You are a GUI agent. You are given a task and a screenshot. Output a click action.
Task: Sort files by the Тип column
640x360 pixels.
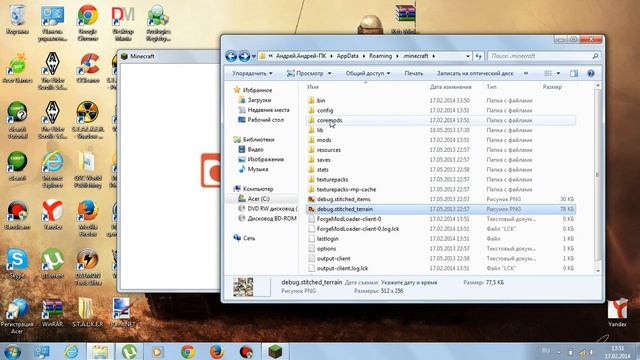coord(491,87)
